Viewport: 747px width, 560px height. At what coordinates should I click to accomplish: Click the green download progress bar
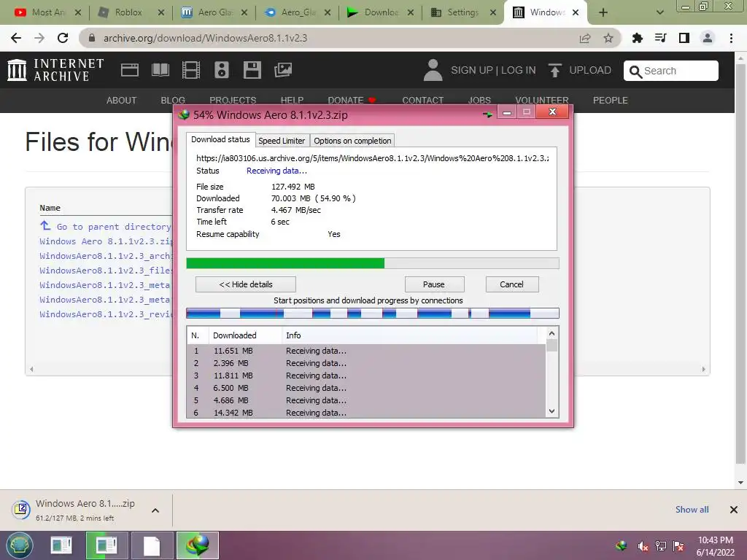point(373,263)
